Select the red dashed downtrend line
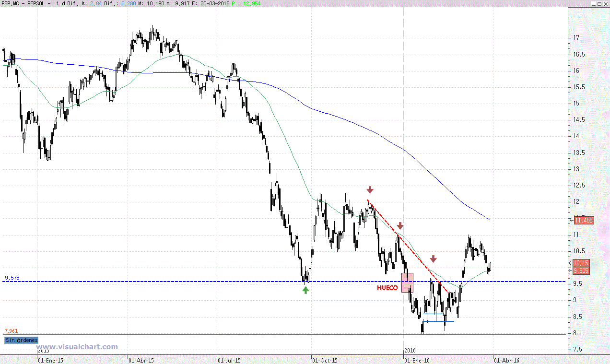 [408, 246]
